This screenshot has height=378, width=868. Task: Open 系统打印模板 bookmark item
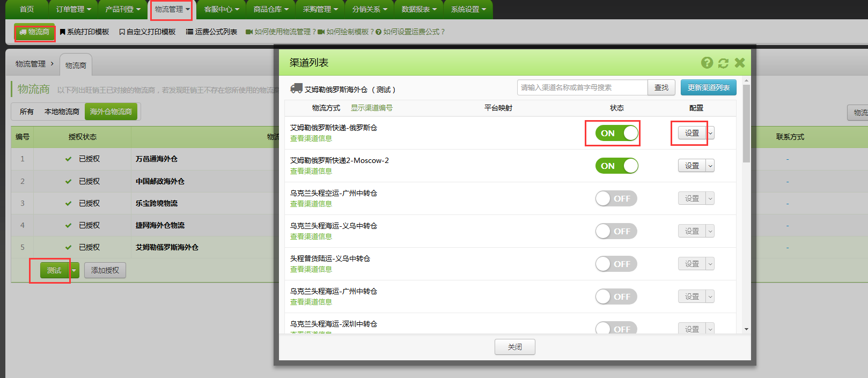coord(84,32)
